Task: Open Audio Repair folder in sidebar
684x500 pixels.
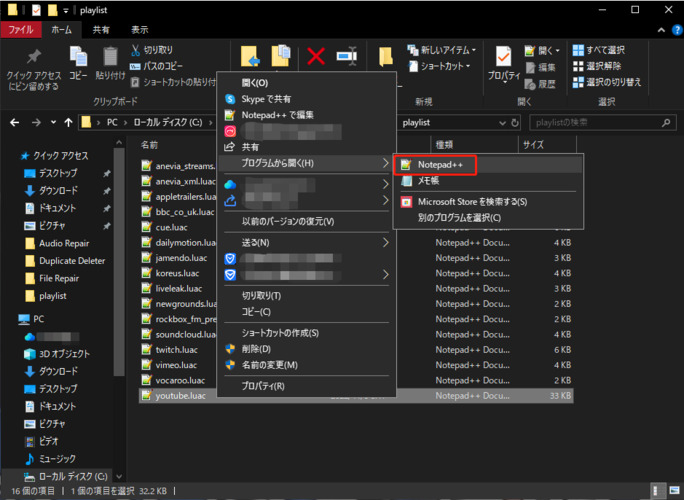Action: click(x=57, y=243)
